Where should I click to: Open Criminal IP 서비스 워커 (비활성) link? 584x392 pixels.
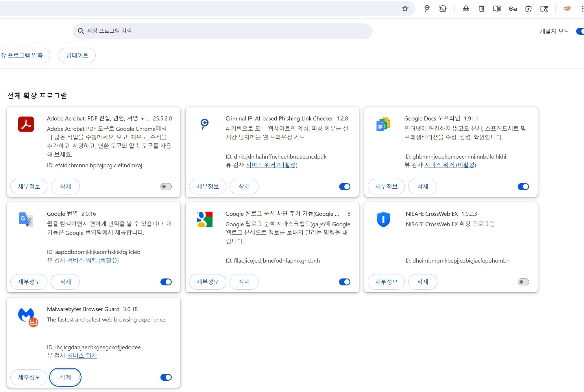tap(271, 165)
